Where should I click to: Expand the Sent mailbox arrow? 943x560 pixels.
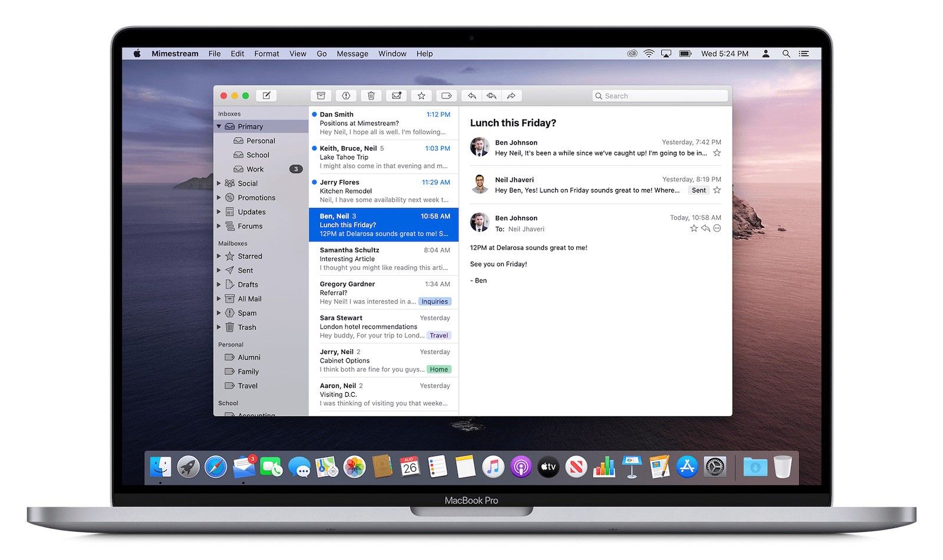219,270
